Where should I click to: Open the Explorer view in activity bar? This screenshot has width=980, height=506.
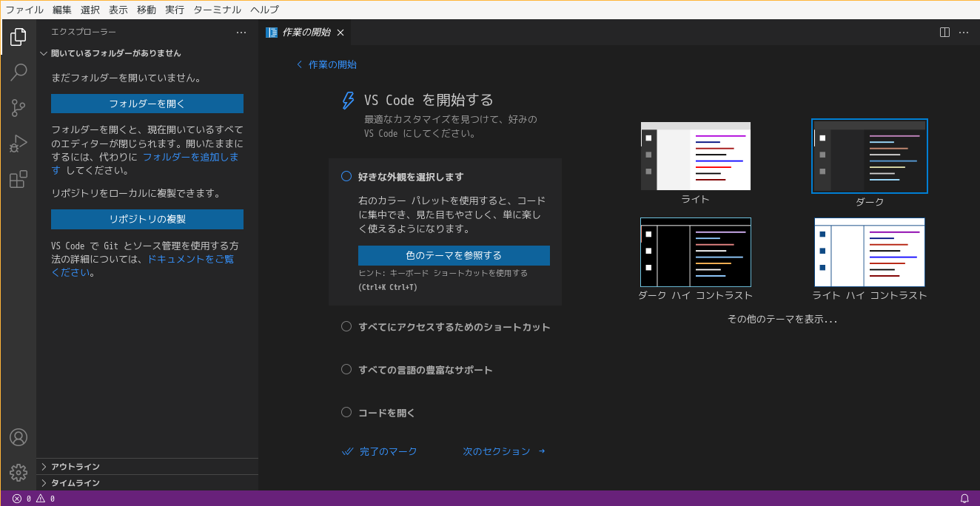coord(19,36)
